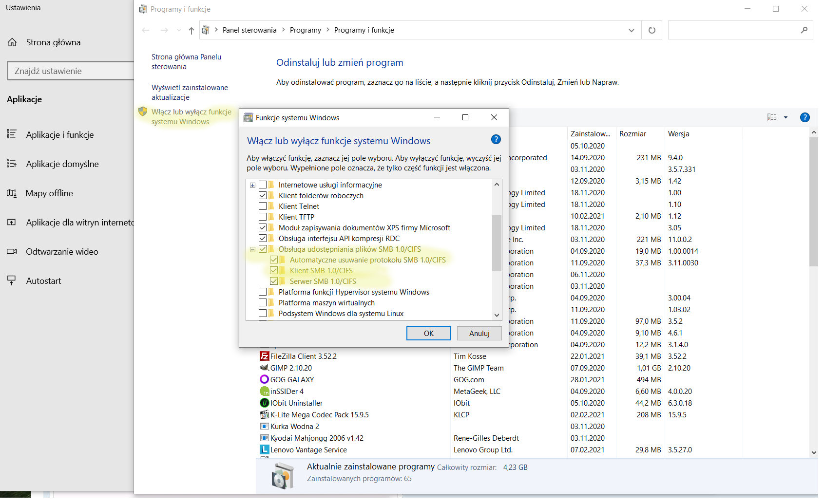Open recent locations dropdown arrow
The height and width of the screenshot is (504, 824).
coord(179,30)
